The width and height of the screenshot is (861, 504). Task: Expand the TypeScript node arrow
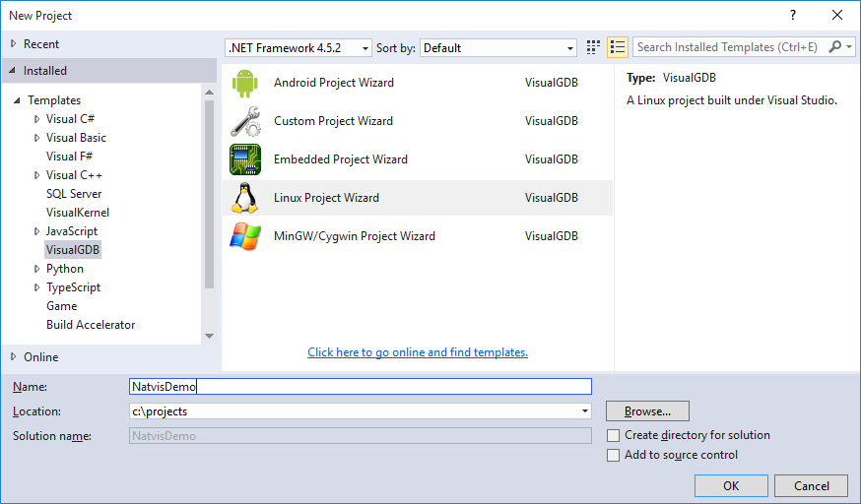[x=36, y=287]
